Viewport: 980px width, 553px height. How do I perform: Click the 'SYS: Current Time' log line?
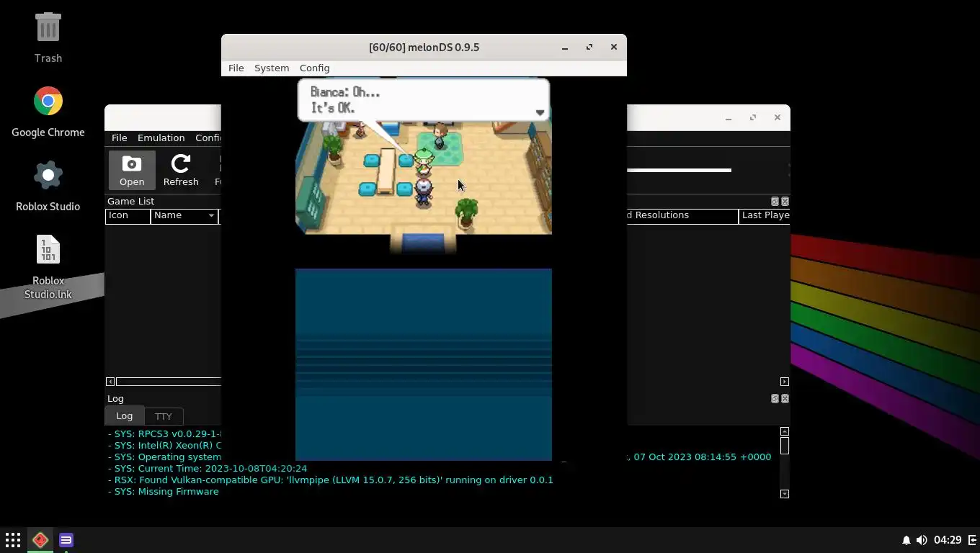(x=208, y=468)
